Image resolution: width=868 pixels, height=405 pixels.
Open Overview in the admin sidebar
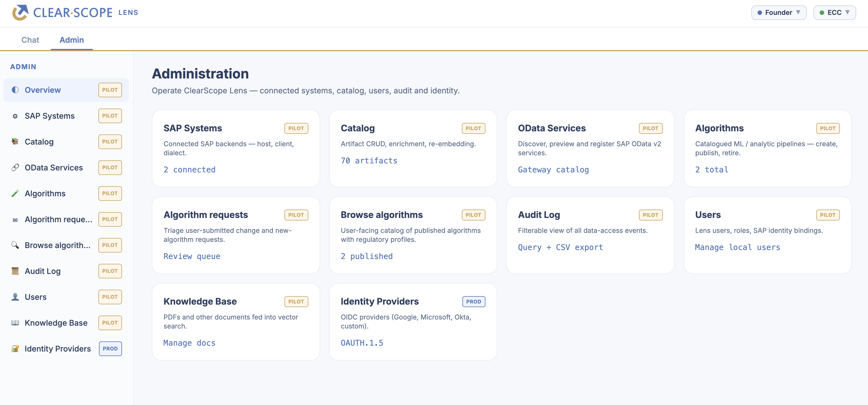point(66,90)
